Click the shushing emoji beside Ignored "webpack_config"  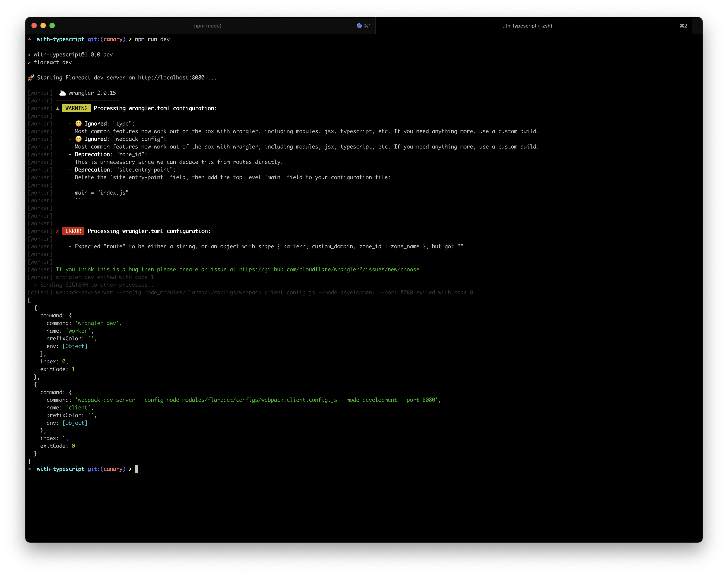(x=78, y=139)
